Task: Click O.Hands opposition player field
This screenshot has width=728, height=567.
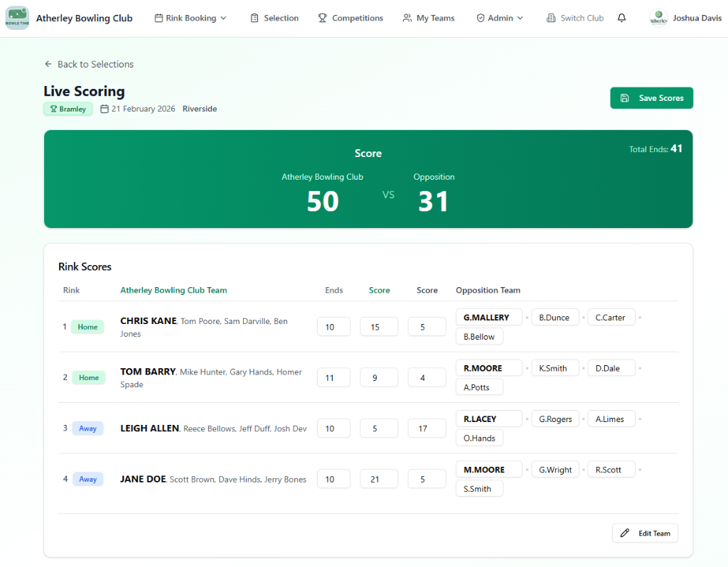Action: point(480,438)
